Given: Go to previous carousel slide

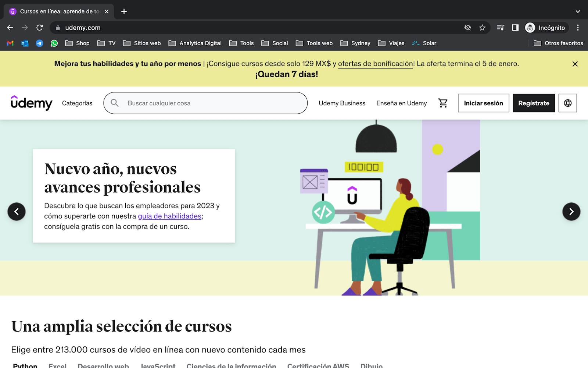Looking at the screenshot, I should tap(17, 212).
